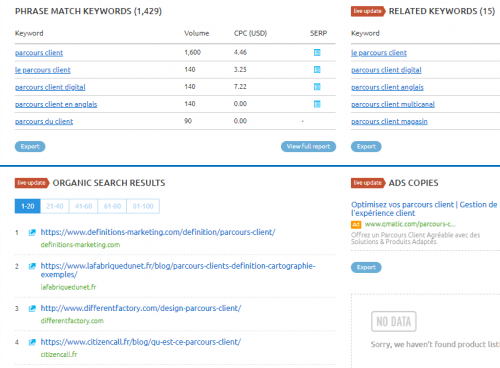The width and height of the screenshot is (500, 368).
Task: Switch to the 41-60 results tab
Action: (x=83, y=206)
